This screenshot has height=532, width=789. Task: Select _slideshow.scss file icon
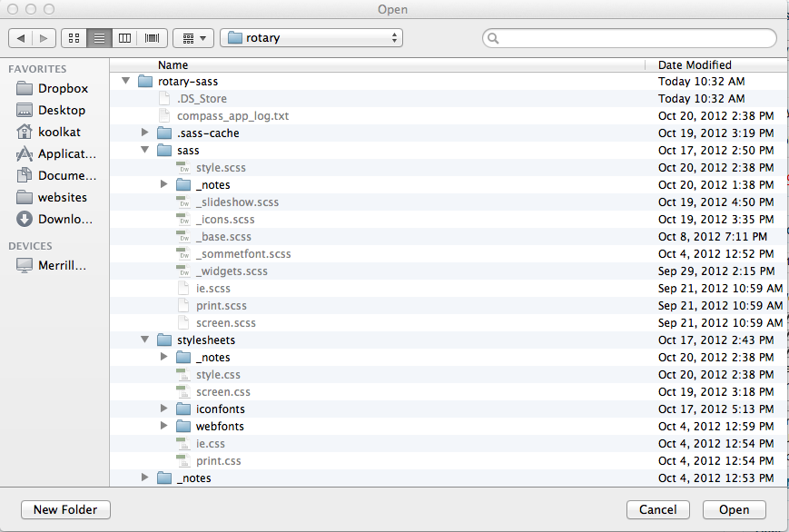[183, 202]
